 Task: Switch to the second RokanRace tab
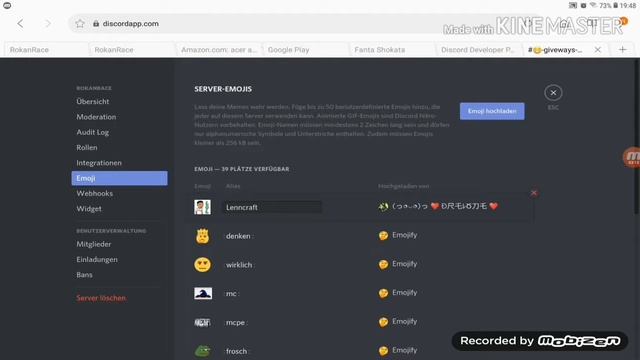point(131,50)
